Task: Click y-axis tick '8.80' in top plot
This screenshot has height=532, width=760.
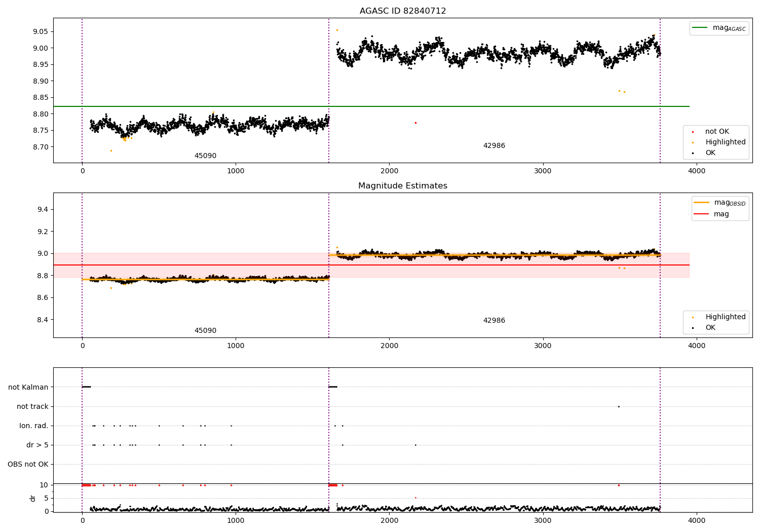Action: click(x=40, y=114)
